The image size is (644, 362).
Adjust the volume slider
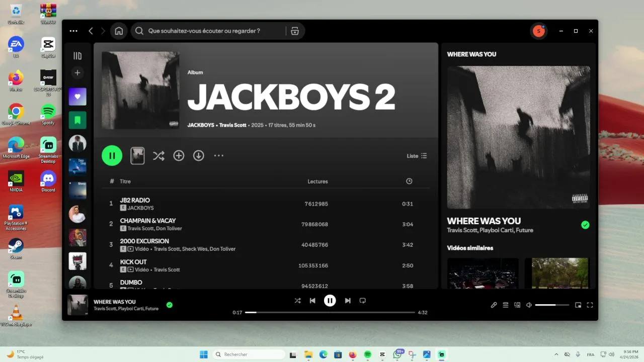[x=552, y=305]
